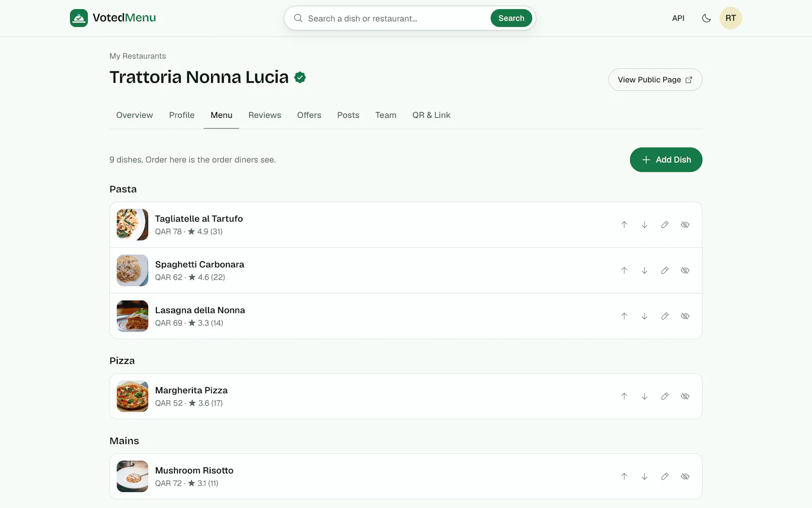
Task: Open View Public Page
Action: pyautogui.click(x=655, y=80)
